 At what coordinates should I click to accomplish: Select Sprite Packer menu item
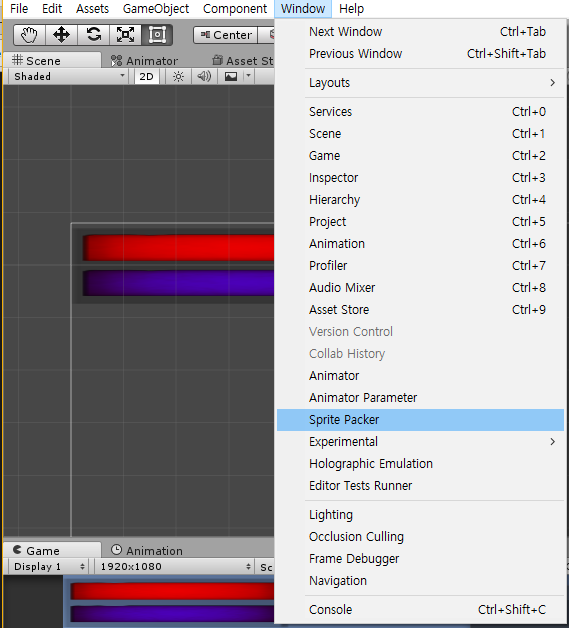[x=420, y=420]
